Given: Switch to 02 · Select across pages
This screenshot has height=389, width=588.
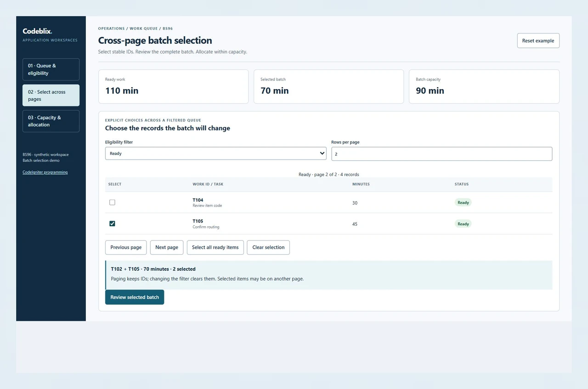Looking at the screenshot, I should click(51, 95).
